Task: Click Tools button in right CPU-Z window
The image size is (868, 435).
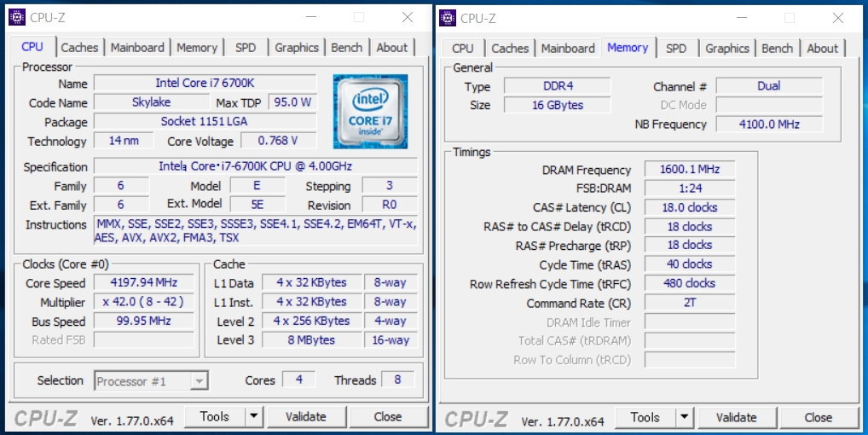Action: point(645,417)
